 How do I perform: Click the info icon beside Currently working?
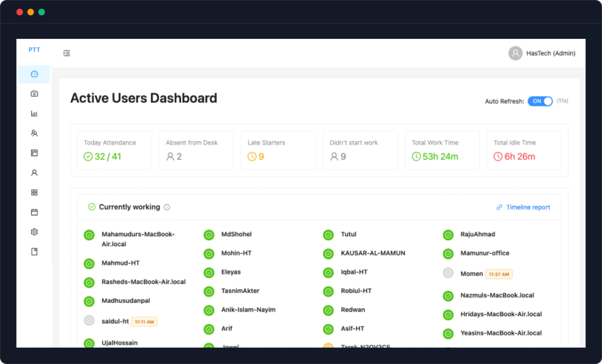tap(167, 208)
